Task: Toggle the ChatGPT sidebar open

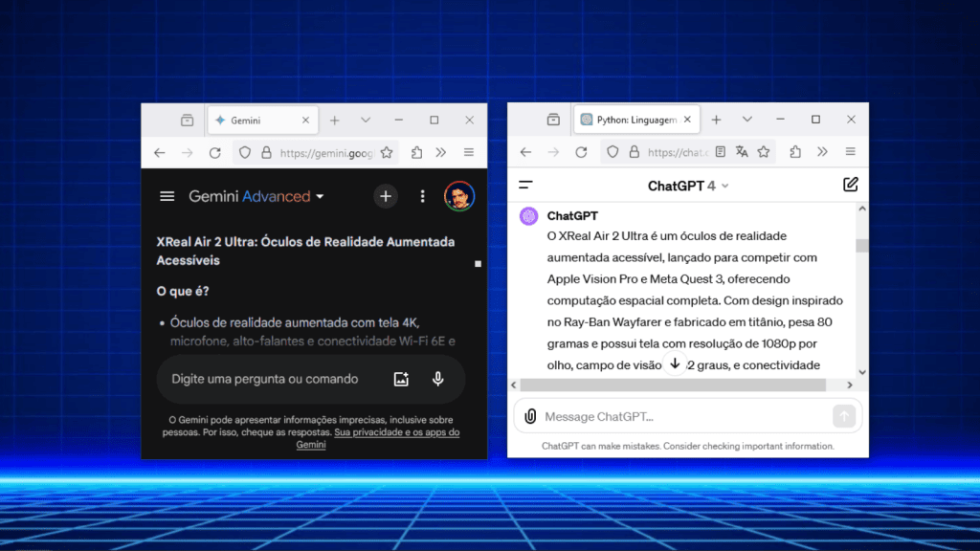Action: coord(525,185)
